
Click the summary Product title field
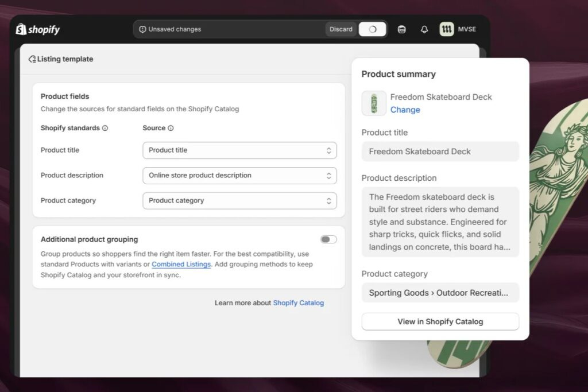click(x=440, y=152)
